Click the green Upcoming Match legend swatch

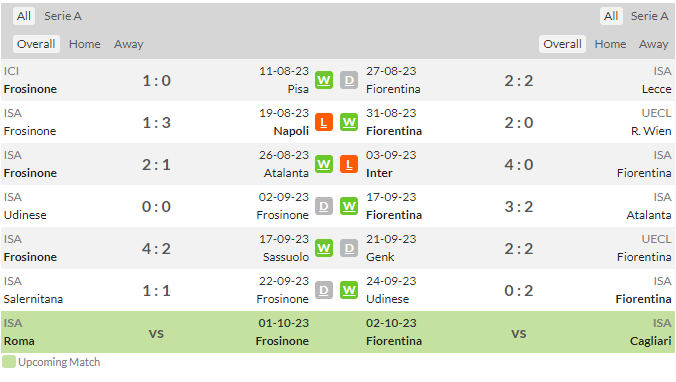tap(9, 362)
